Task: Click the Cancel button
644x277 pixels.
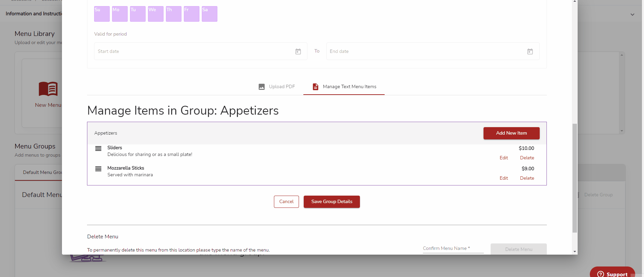Action: (x=286, y=202)
